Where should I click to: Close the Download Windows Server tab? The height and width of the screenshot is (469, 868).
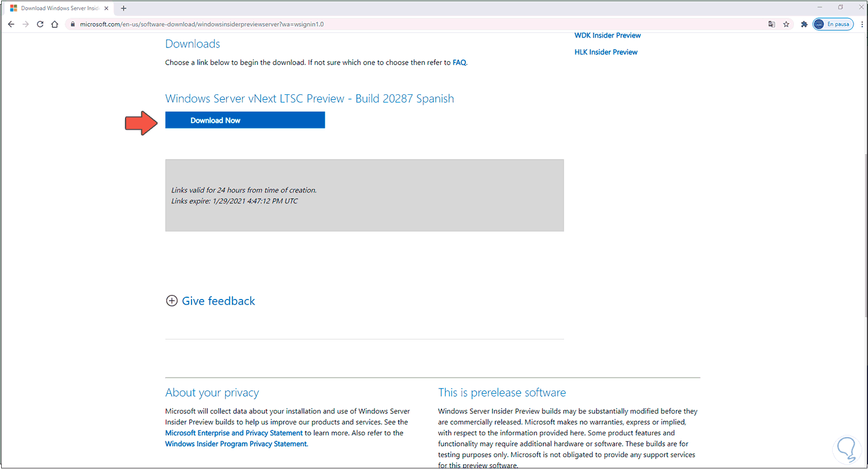point(106,8)
